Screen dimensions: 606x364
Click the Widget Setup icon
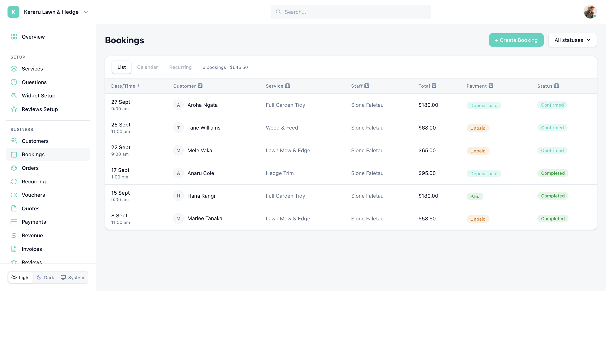pos(14,96)
